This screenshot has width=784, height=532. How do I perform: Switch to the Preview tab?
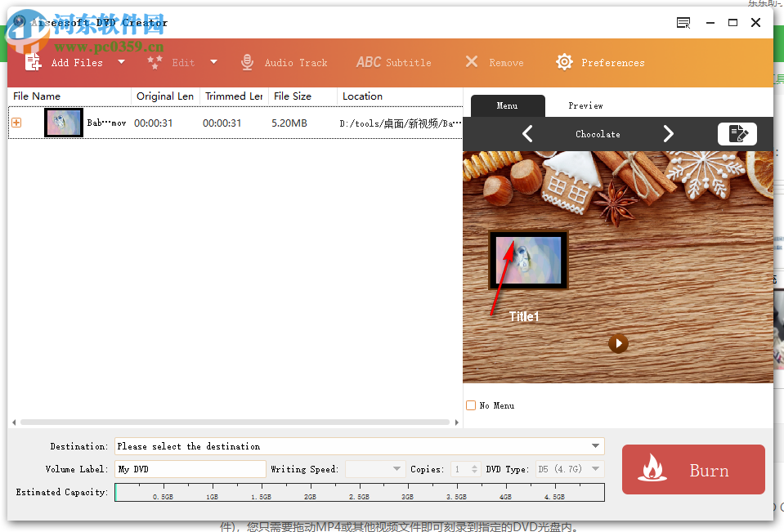585,105
